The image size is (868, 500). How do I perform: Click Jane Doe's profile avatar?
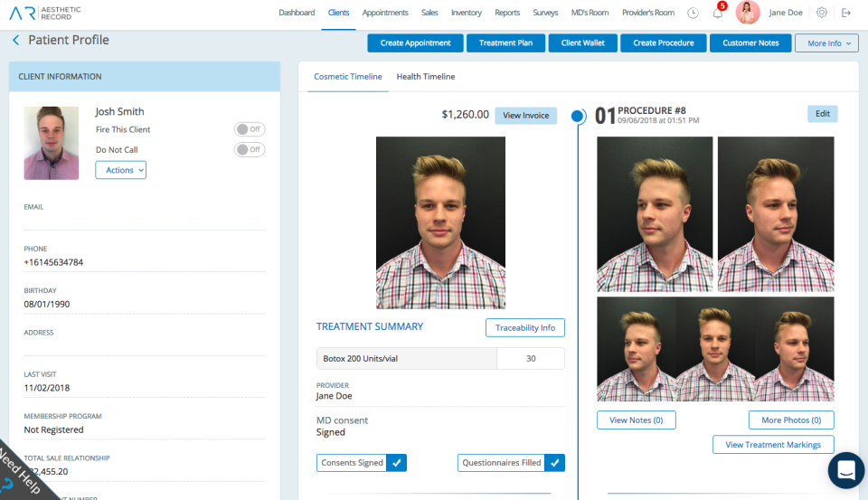click(748, 12)
